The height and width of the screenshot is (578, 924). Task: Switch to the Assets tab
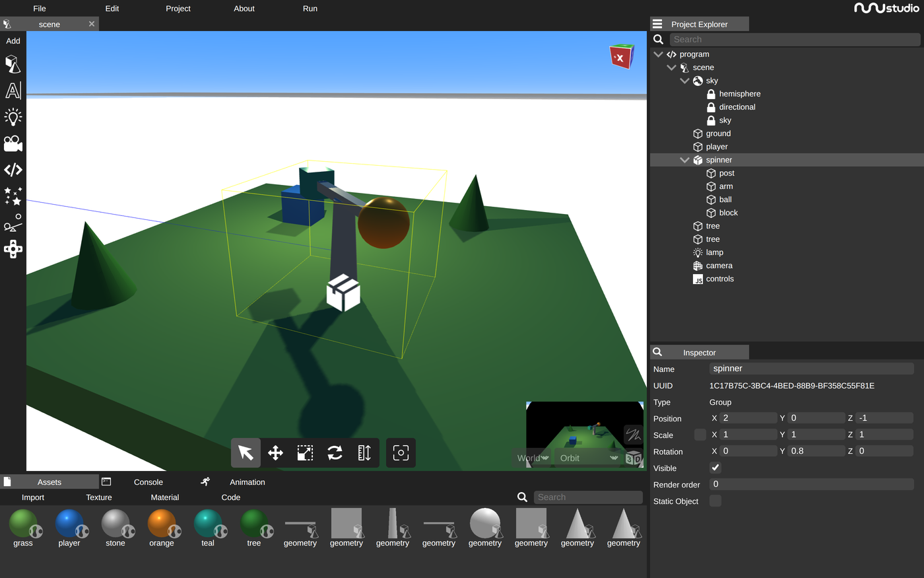click(49, 482)
